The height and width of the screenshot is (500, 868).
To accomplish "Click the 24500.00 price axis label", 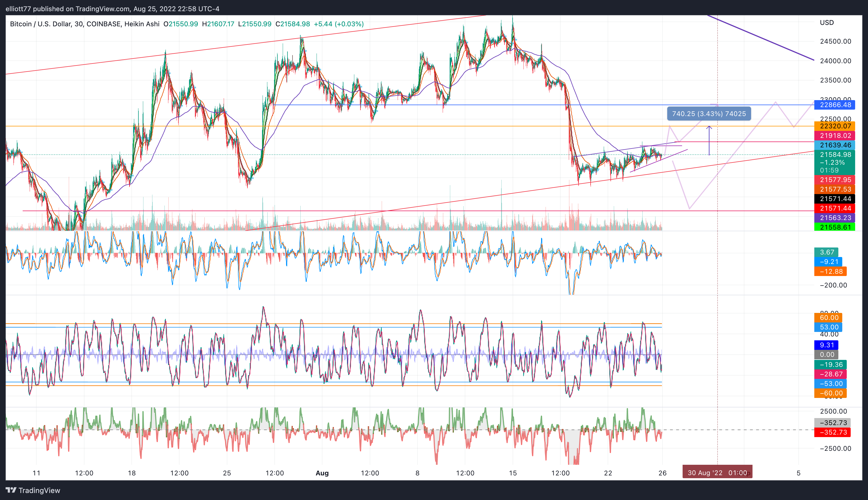I will (x=835, y=41).
